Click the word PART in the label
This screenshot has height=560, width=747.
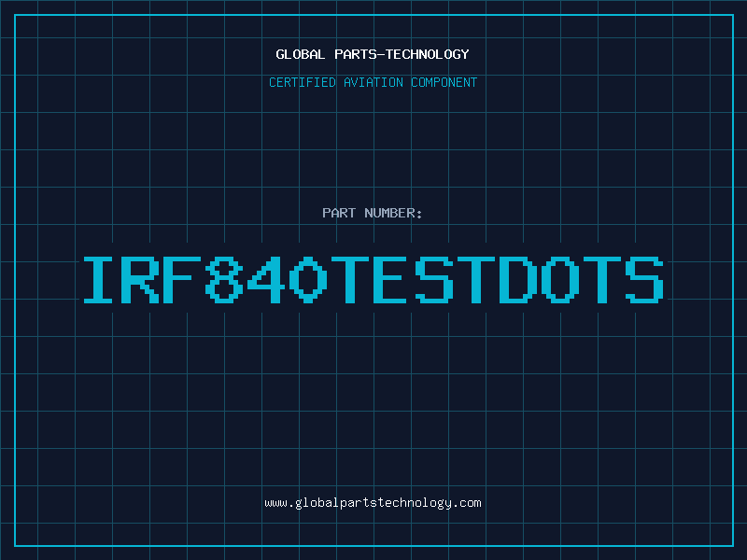pos(339,213)
